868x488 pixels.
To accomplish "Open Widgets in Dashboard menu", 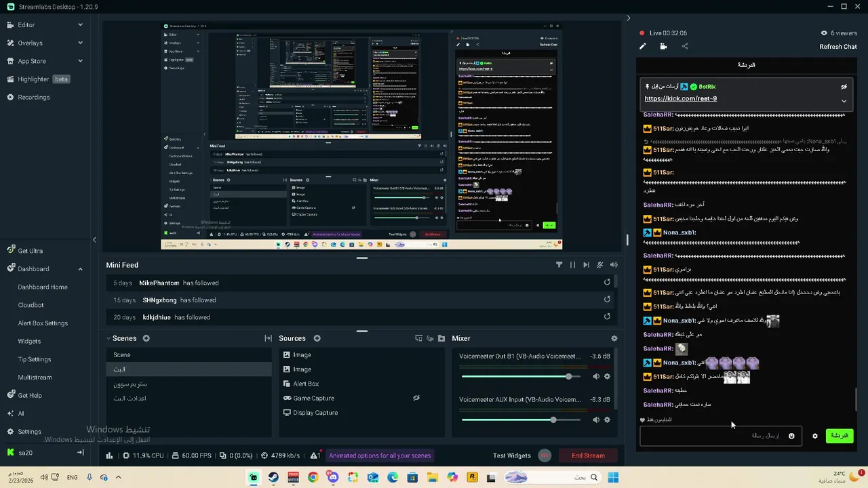I will 29,341.
